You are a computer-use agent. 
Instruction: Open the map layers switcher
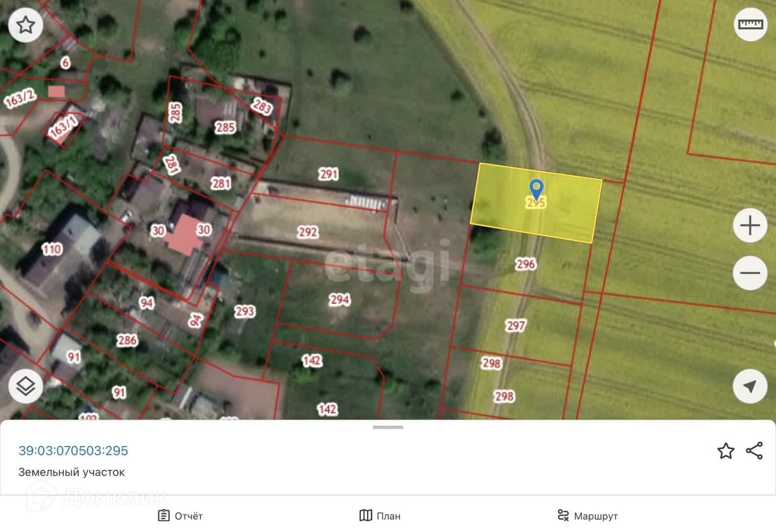coord(25,386)
